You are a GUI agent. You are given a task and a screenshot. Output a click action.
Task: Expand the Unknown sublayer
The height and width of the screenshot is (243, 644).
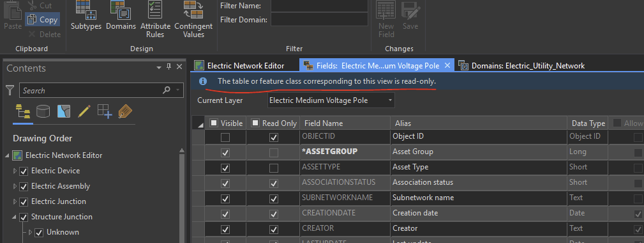30,232
